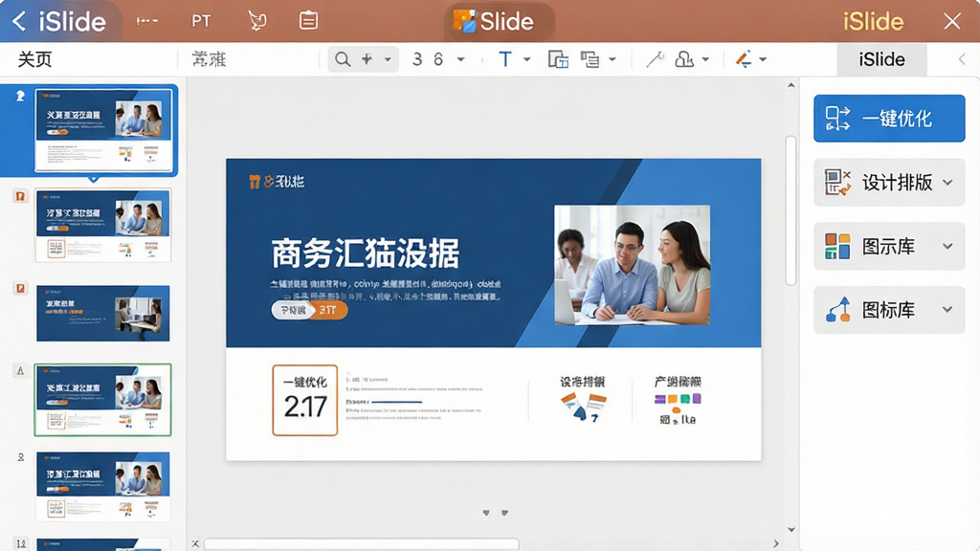980x551 pixels.
Task: Click the slide title 商务汇猫没据
Action: [366, 253]
